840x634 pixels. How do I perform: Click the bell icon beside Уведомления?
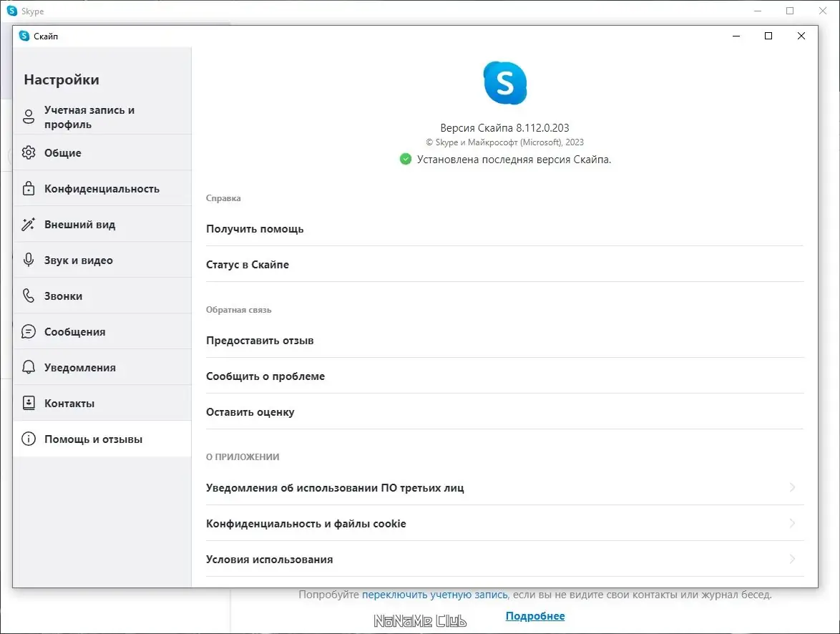[29, 367]
